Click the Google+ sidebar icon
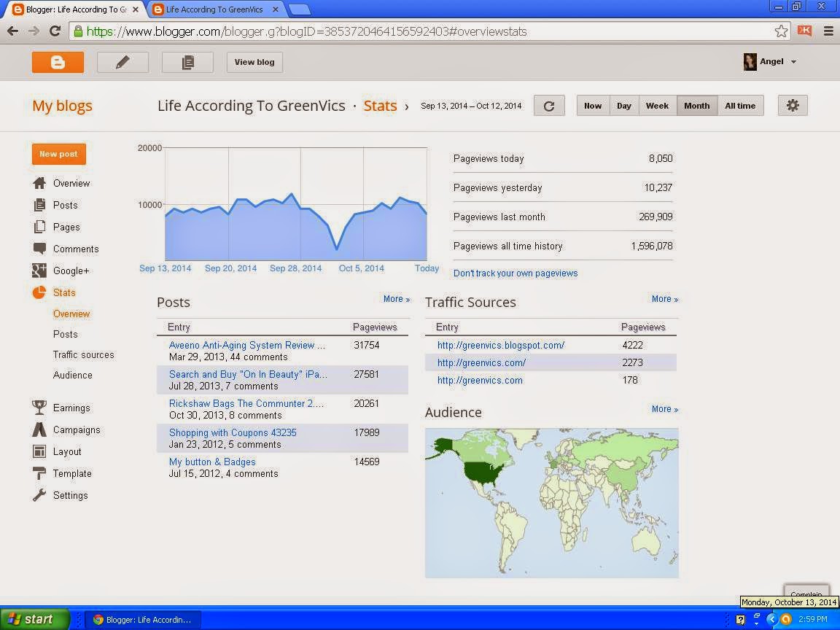 click(x=39, y=271)
